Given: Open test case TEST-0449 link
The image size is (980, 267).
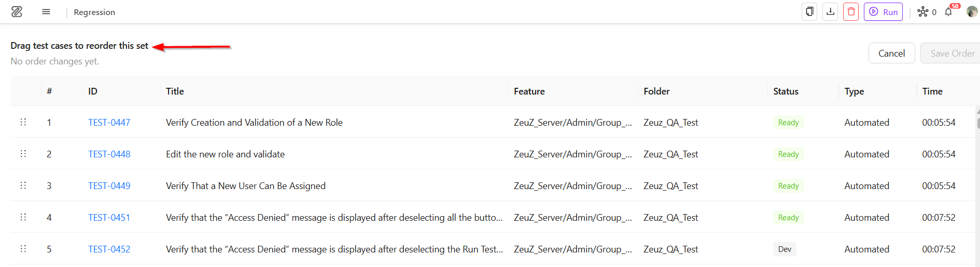Looking at the screenshot, I should point(109,185).
